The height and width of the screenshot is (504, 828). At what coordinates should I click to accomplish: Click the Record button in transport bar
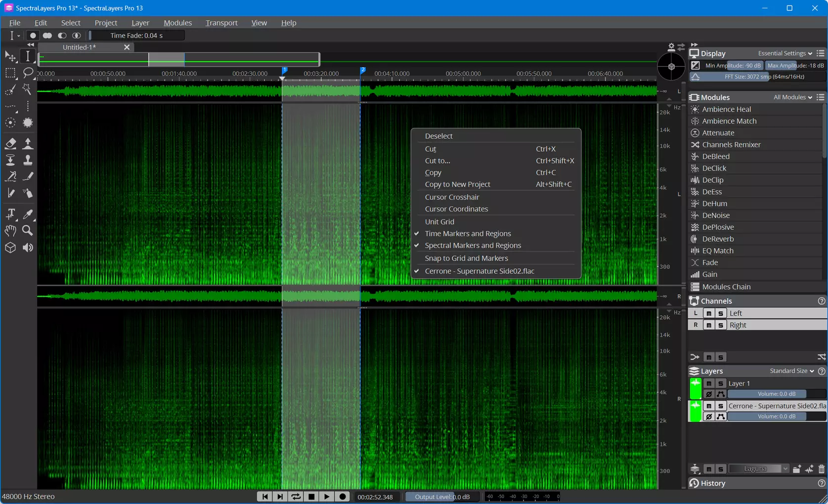coord(343,497)
